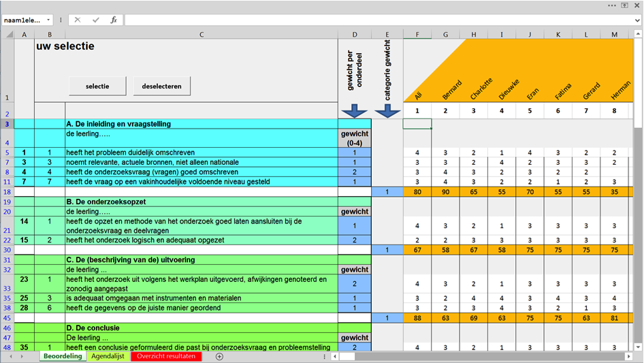Select the 'Ali' student name header
Viewport: 644px width, 363px height.
[x=418, y=96]
